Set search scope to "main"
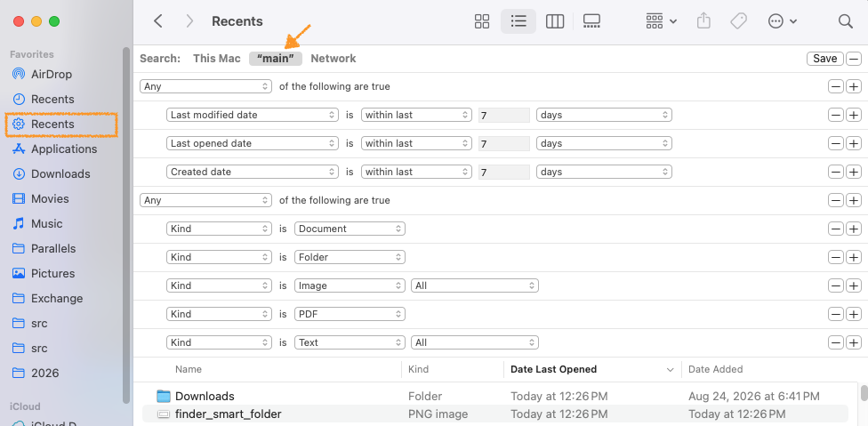868x426 pixels. coord(276,59)
